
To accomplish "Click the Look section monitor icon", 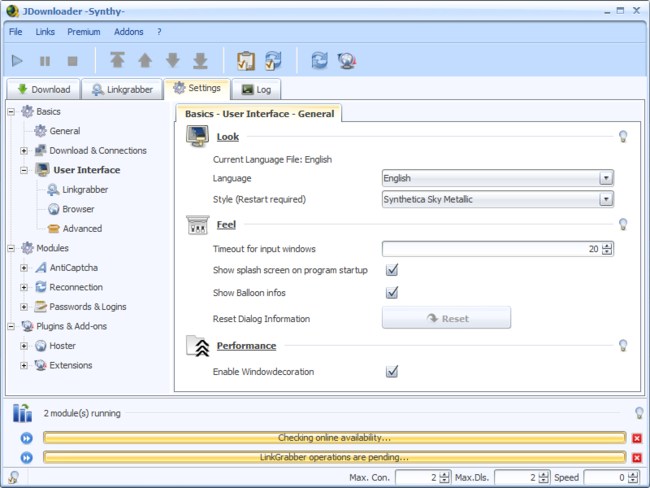I will point(198,136).
